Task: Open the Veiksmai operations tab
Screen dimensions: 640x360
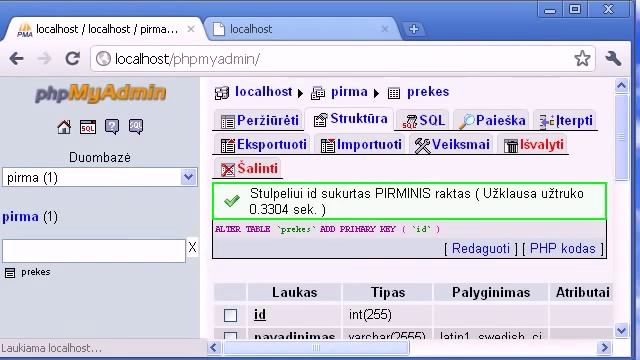Action: tap(451, 145)
